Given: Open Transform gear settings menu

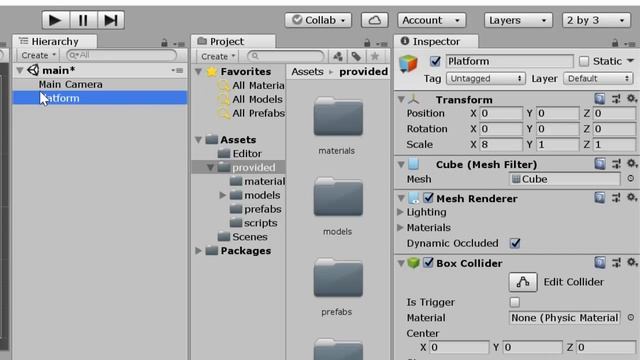Looking at the screenshot, I should (631, 99).
